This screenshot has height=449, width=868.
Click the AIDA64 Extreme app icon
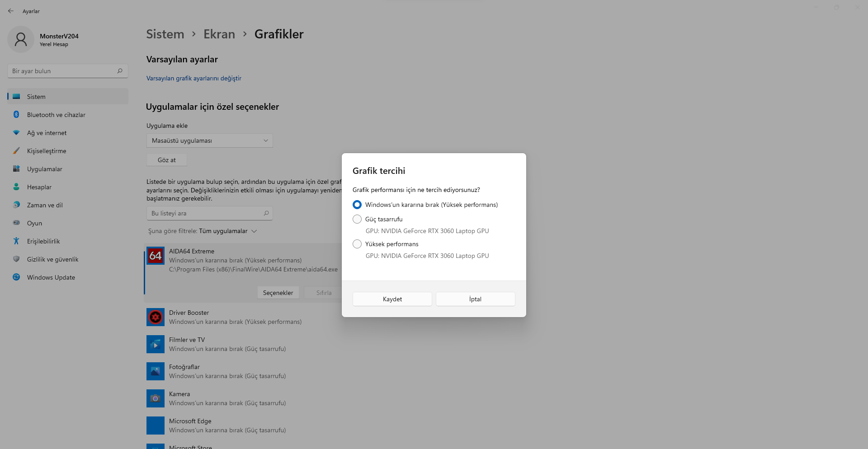point(156,256)
